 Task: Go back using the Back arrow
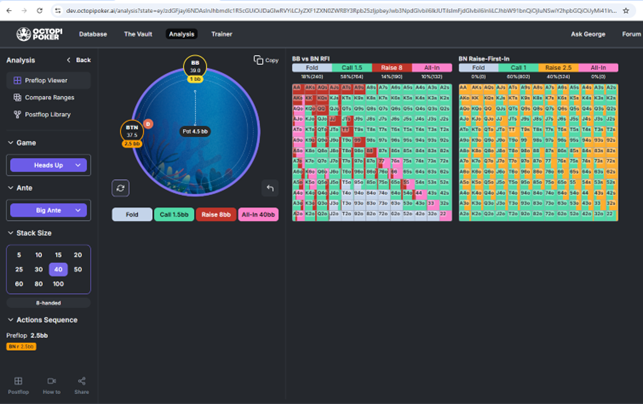click(x=79, y=60)
